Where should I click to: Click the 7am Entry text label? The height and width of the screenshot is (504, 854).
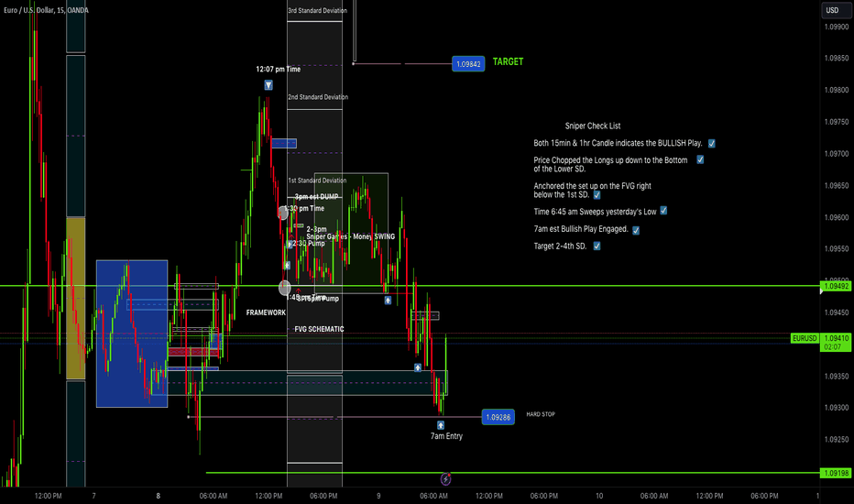[x=446, y=436]
